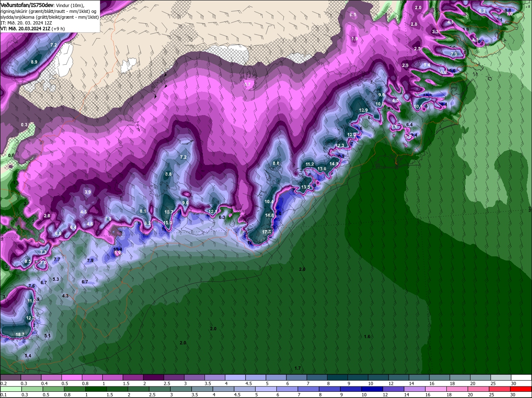
Task: Click the Veðurstofan/IS750dev title text
Action: (27, 5)
